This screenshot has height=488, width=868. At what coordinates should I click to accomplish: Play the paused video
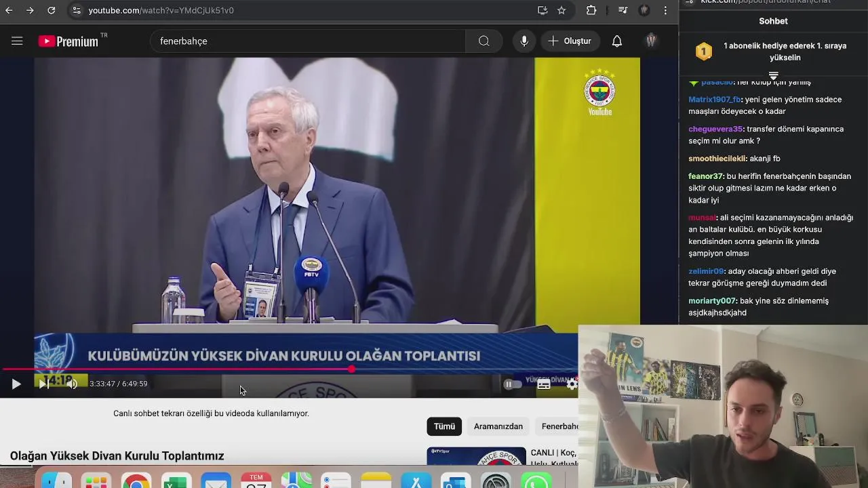(x=16, y=384)
